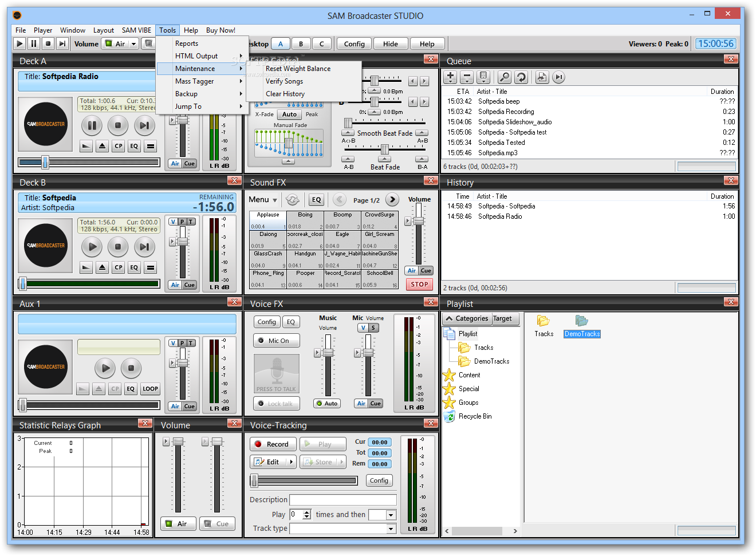The image size is (756, 556).
Task: Click the red STOP button in Sound FX
Action: point(419,284)
